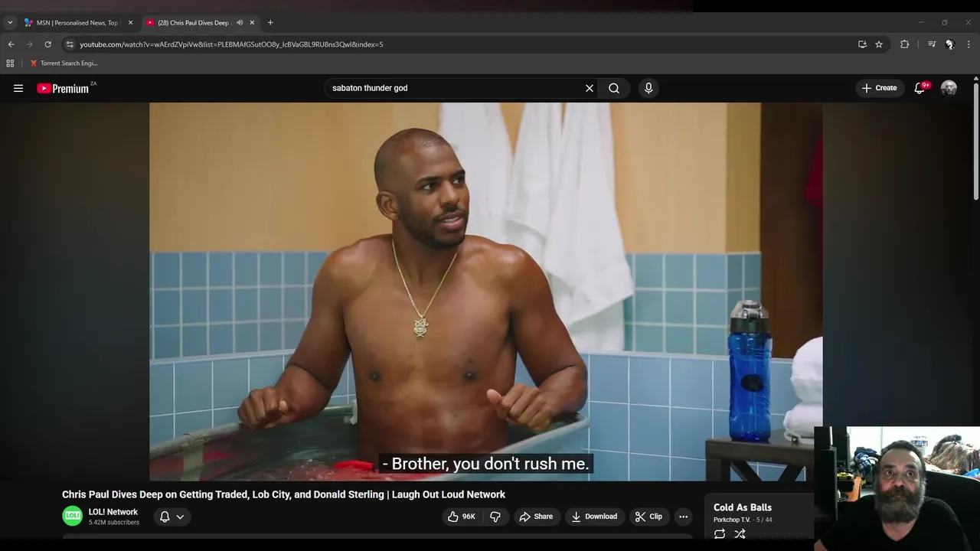Mute the tab via speaker icon
The image size is (980, 551).
[240, 23]
